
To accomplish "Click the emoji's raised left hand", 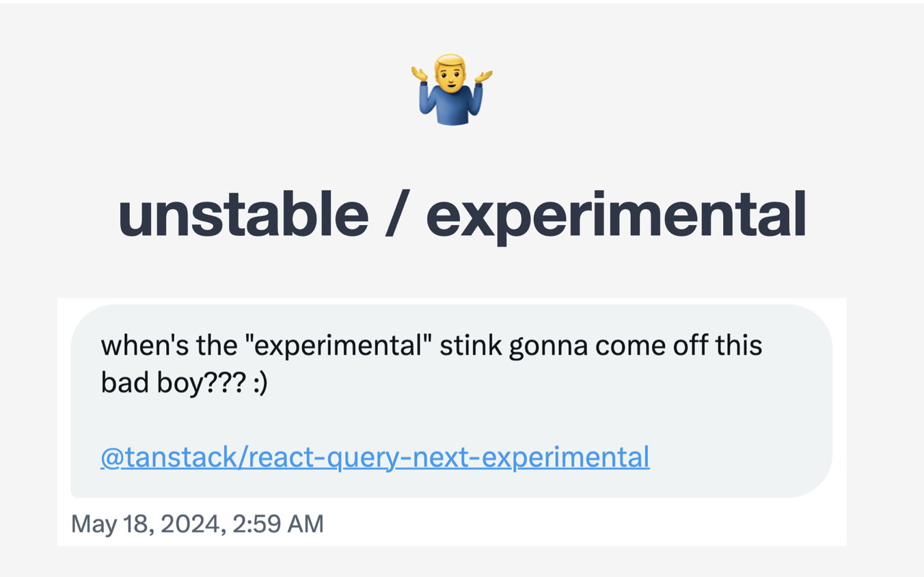I will 421,74.
